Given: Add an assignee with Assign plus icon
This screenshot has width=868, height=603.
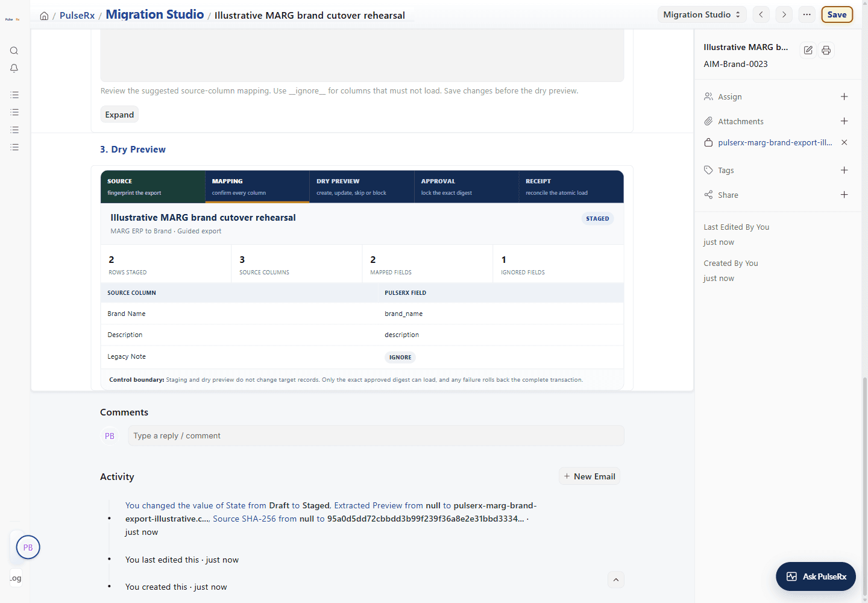Looking at the screenshot, I should click(844, 96).
